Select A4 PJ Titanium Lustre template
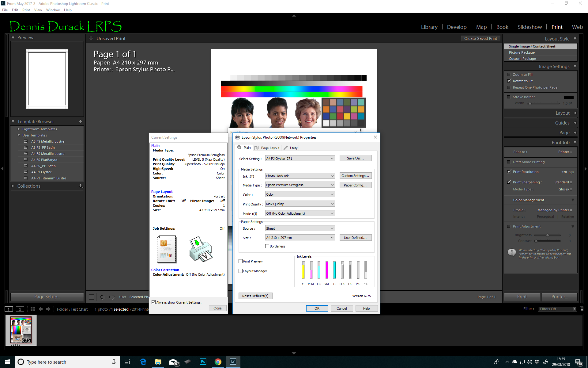The width and height of the screenshot is (588, 368). click(x=49, y=178)
